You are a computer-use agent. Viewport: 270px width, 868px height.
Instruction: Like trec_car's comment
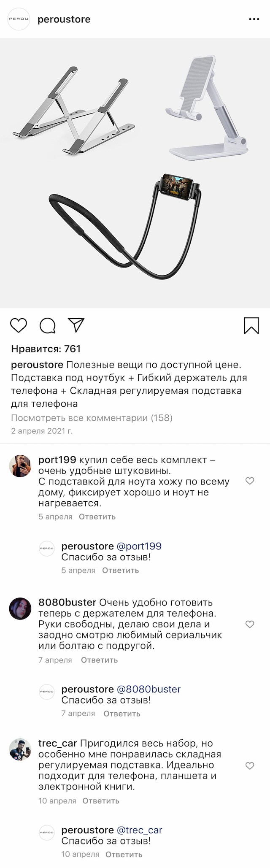tap(250, 765)
